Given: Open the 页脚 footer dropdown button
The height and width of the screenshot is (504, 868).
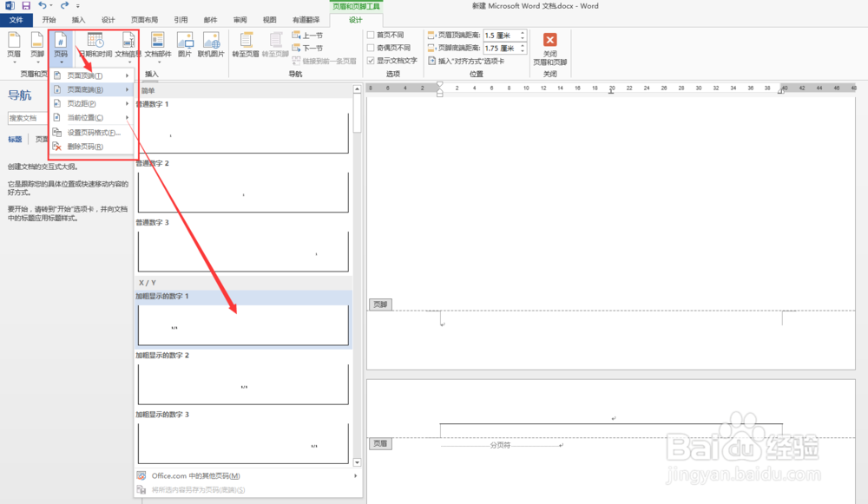Looking at the screenshot, I should (x=37, y=47).
